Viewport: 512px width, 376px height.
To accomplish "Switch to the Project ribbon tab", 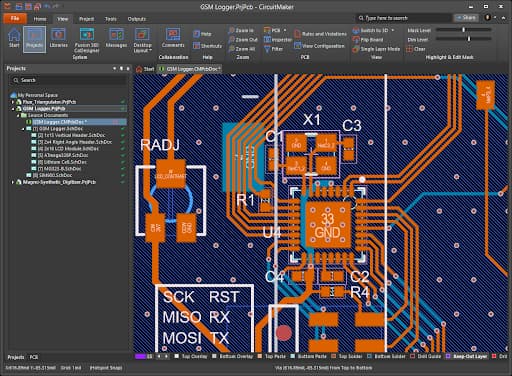I will [x=86, y=19].
